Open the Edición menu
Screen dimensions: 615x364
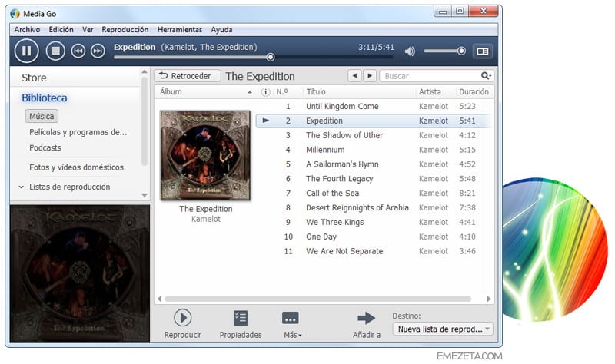click(x=61, y=29)
